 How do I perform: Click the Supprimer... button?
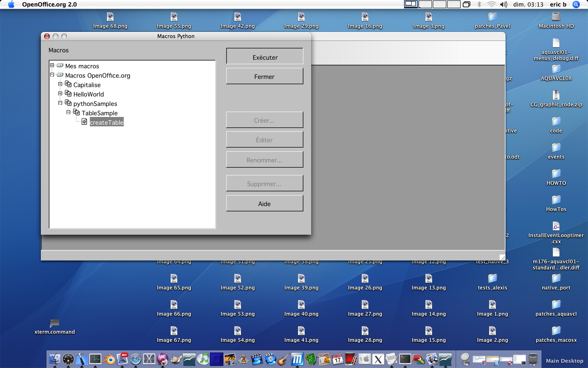[x=265, y=184]
